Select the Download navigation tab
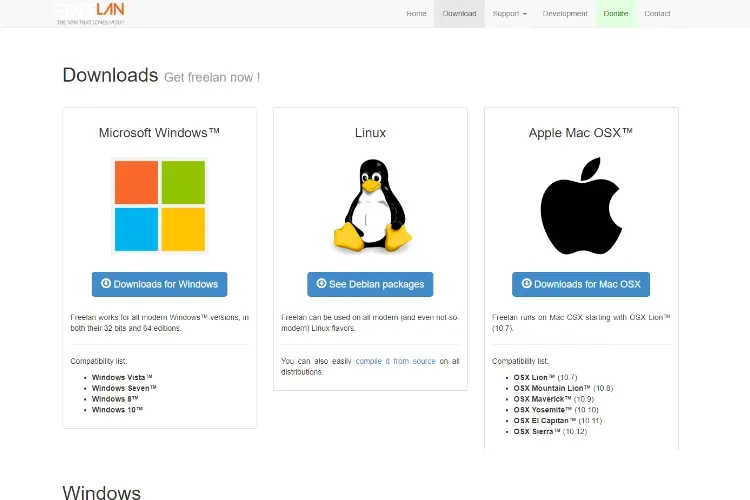The height and width of the screenshot is (500, 750). [x=459, y=14]
